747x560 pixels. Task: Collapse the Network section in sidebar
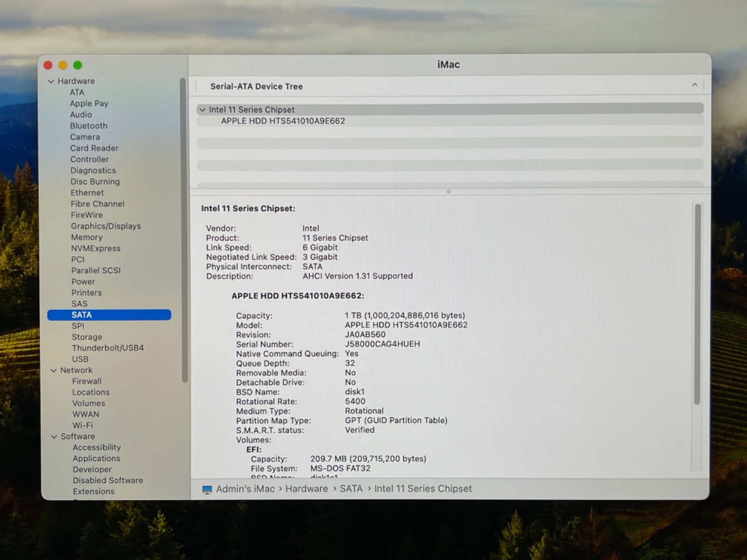click(x=54, y=371)
